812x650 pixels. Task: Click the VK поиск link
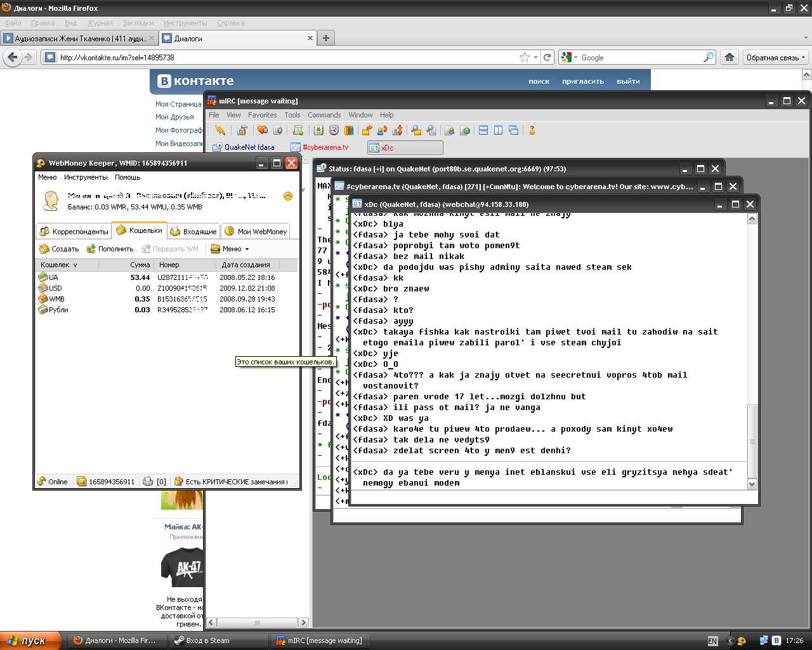(539, 81)
